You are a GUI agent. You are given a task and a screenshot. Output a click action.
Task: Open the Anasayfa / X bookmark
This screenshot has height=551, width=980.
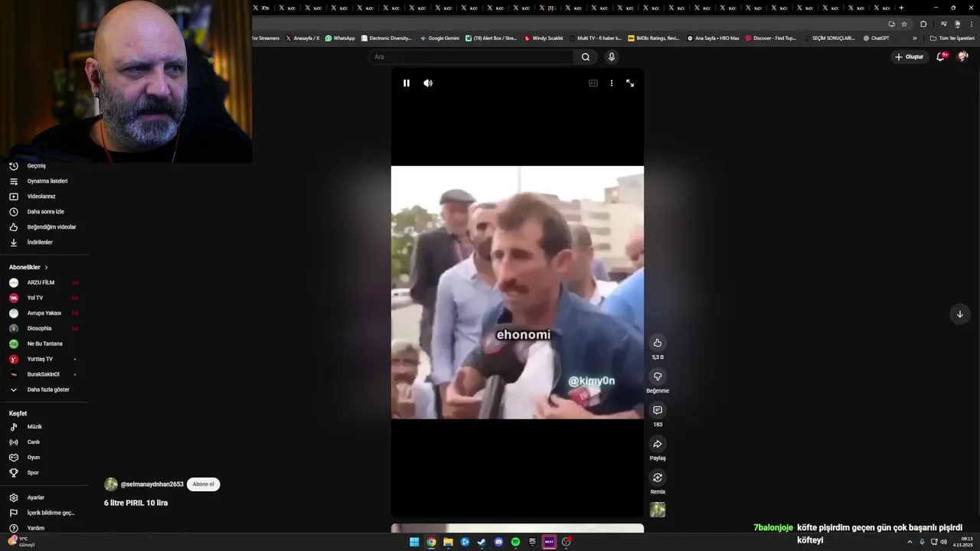point(302,38)
